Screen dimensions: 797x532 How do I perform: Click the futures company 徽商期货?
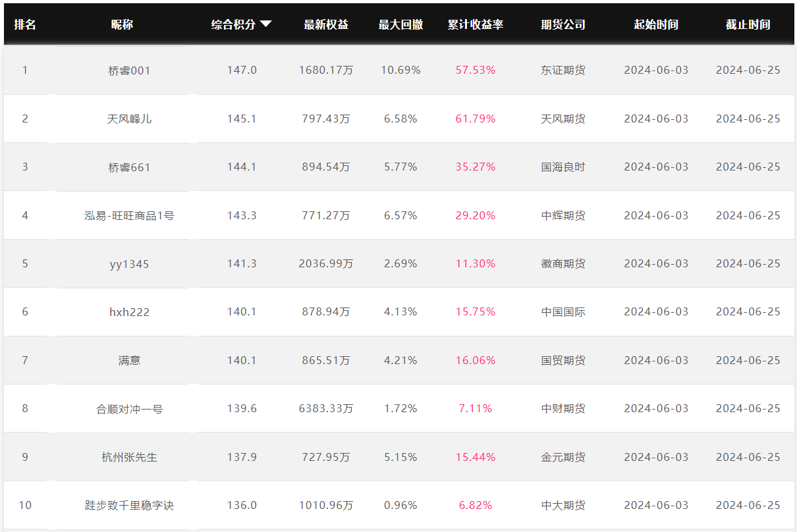tap(563, 263)
